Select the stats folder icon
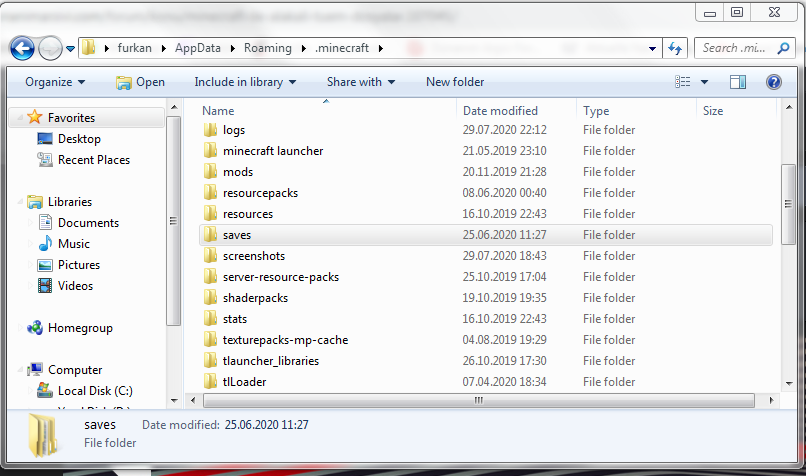Viewport: 806px width, 476px height. [210, 319]
